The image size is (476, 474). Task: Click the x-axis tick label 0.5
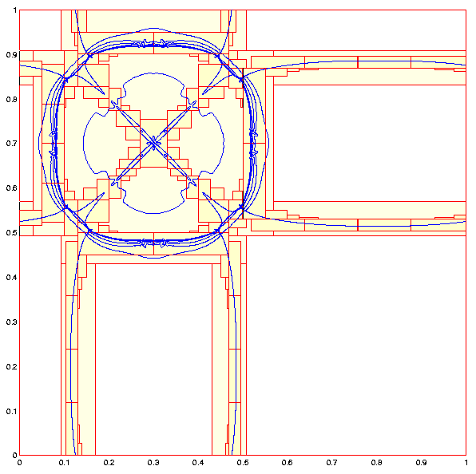click(x=242, y=463)
